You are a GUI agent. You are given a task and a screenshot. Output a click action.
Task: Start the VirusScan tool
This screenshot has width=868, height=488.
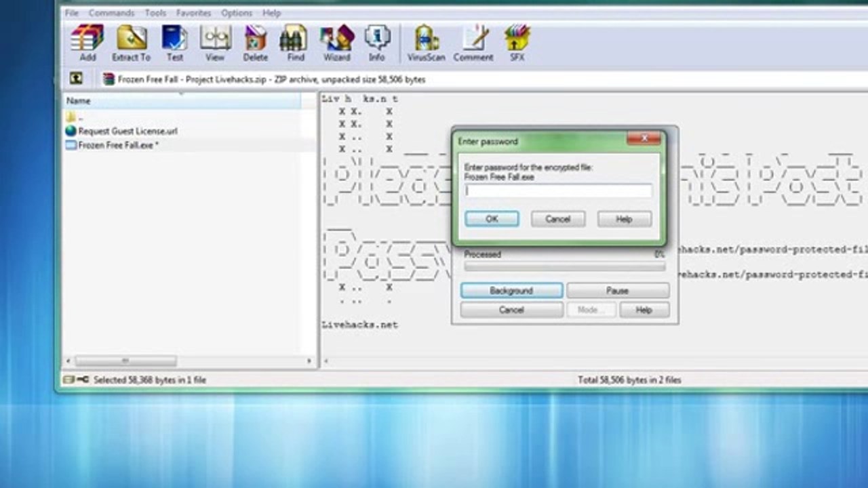427,43
